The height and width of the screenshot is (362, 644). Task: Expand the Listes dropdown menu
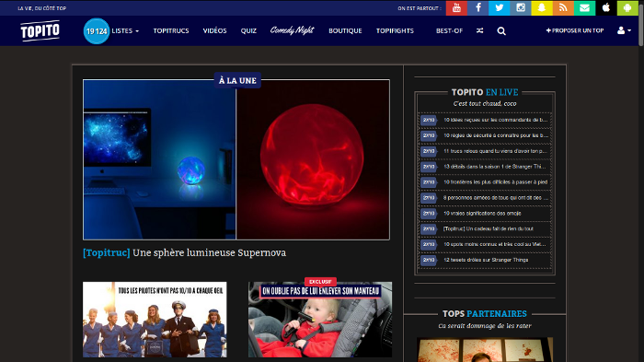coord(125,30)
